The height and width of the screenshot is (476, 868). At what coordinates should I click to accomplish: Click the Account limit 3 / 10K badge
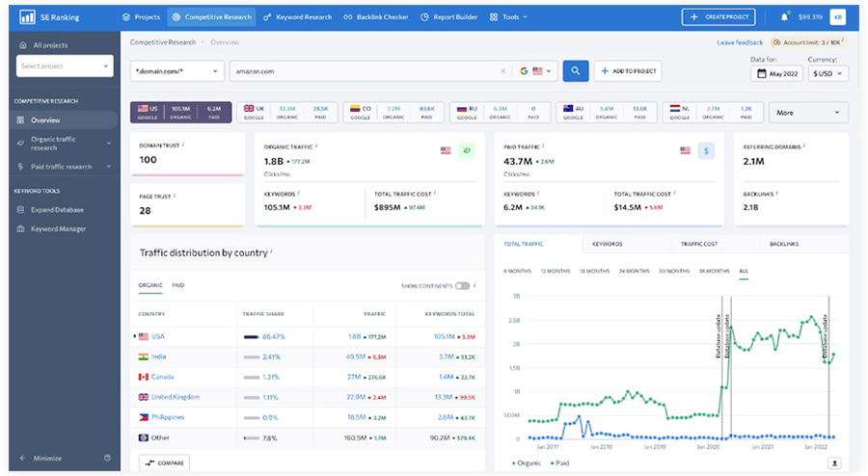pos(807,42)
